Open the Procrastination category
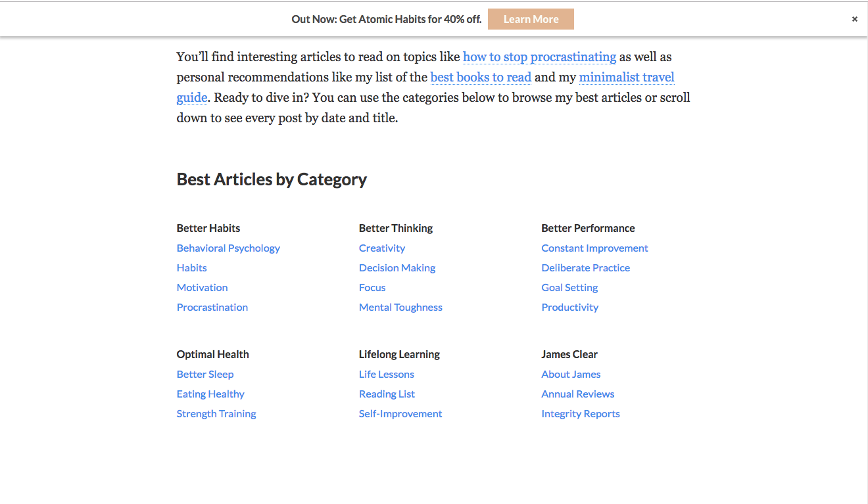Viewport: 868px width, 504px height. coord(212,308)
